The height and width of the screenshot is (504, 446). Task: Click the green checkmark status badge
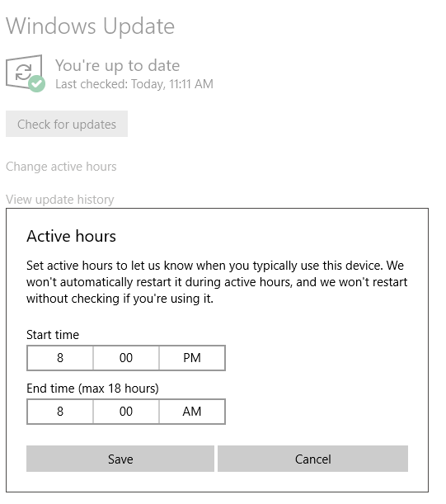click(x=36, y=83)
